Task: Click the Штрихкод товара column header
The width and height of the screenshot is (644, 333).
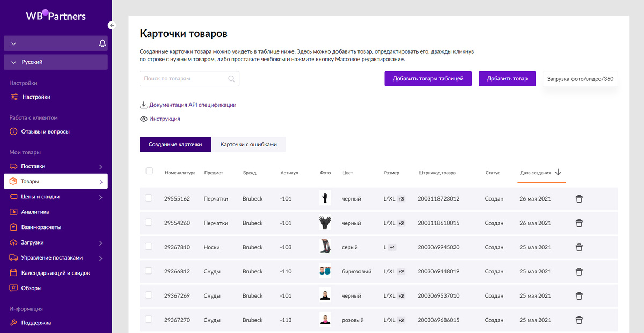Action: 437,173
